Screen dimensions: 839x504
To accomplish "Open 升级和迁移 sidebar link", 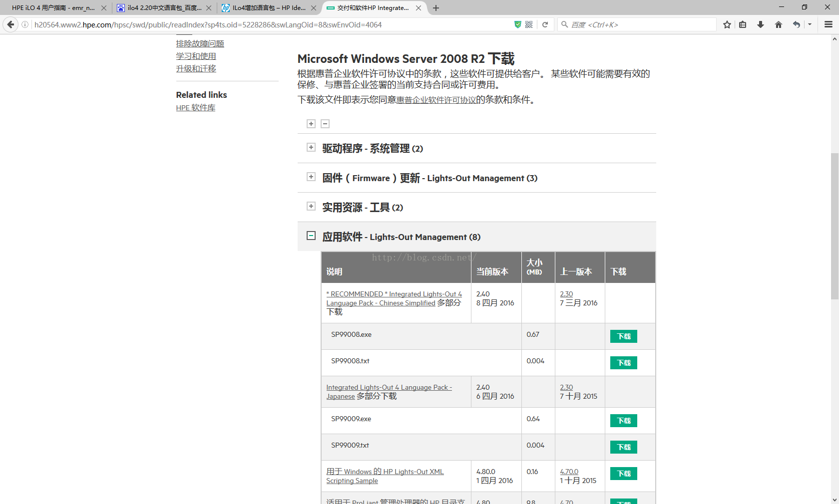I will coord(196,69).
